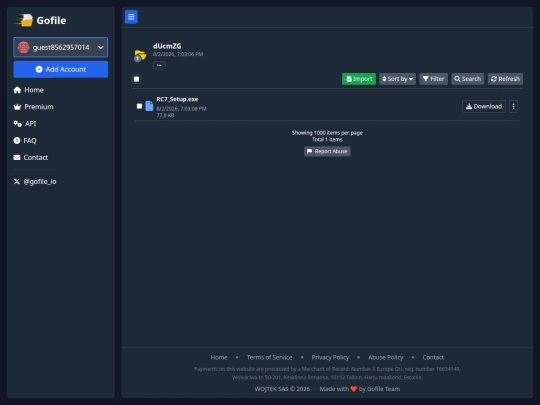Click the RC7_Setup.exe file icon
This screenshot has height=405, width=540.
point(149,106)
